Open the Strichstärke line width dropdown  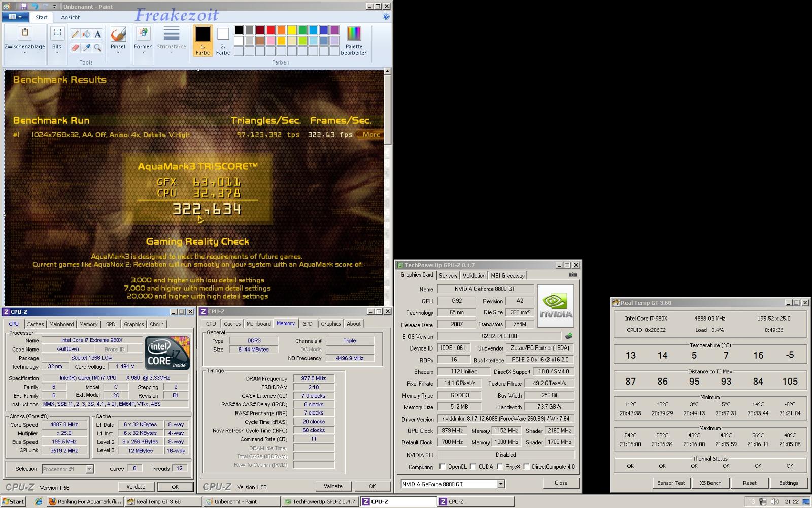pos(172,41)
